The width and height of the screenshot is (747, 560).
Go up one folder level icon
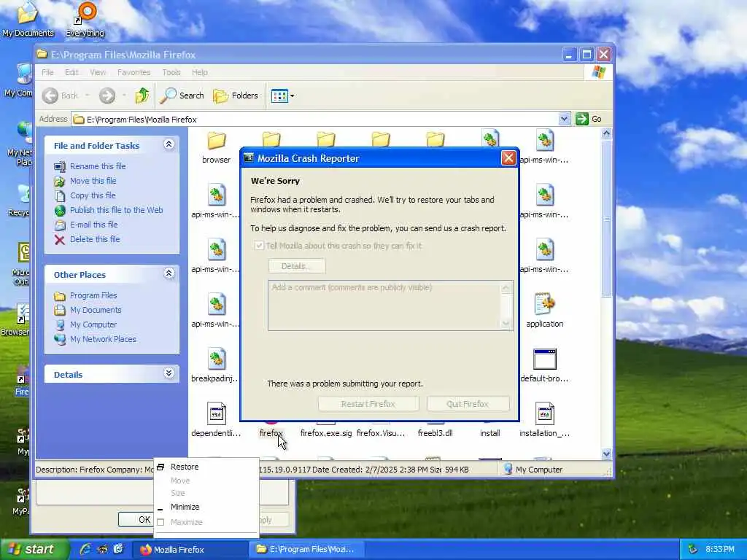[142, 96]
